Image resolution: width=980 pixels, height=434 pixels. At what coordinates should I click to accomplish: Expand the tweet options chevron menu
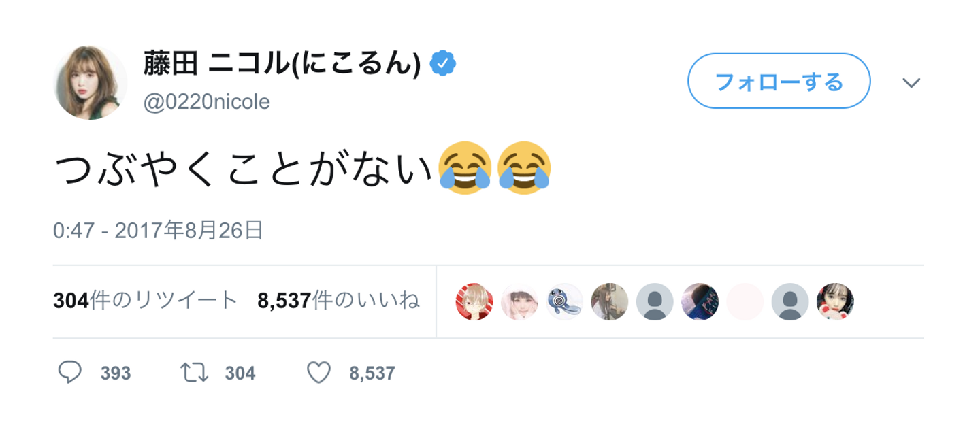point(911,83)
